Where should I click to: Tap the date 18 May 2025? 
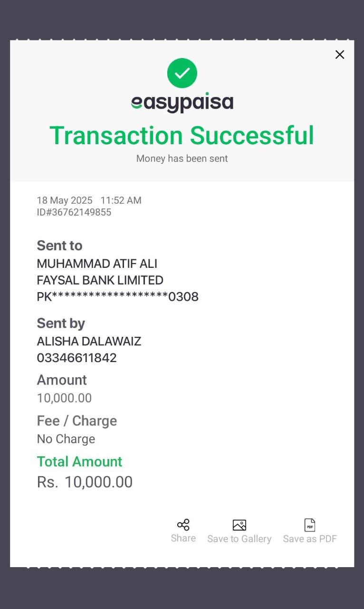(65, 200)
